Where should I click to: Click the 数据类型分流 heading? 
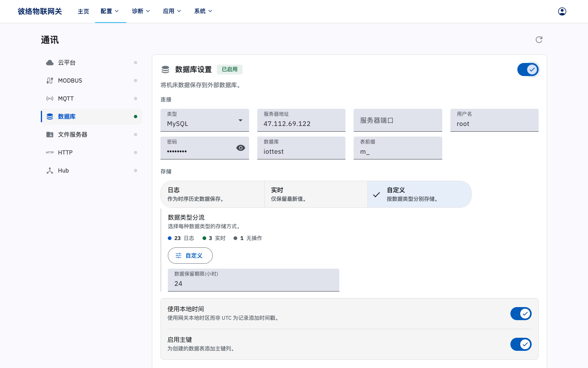[186, 218]
